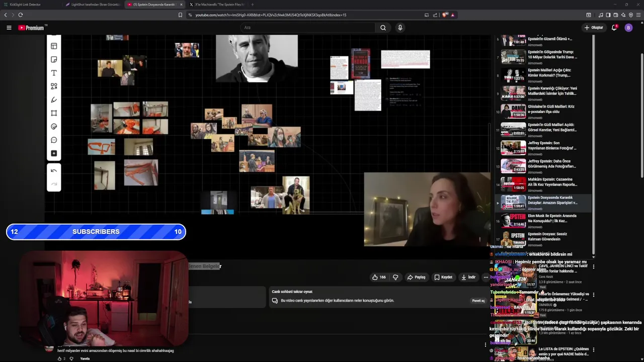Click the undo arrow in whiteboard toolbar
The image size is (644, 362).
[x=54, y=171]
